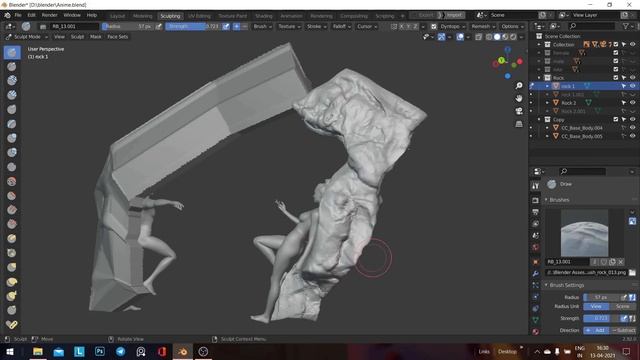Open the Stroke dropdown in header
Screen dimensions: 640x360
[316, 27]
